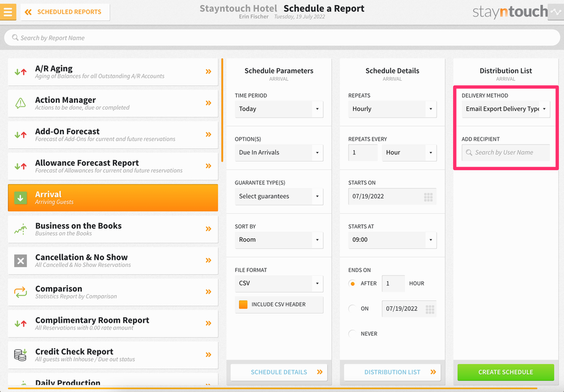Click the Schedule Details button
This screenshot has width=564, height=392.
tap(279, 372)
